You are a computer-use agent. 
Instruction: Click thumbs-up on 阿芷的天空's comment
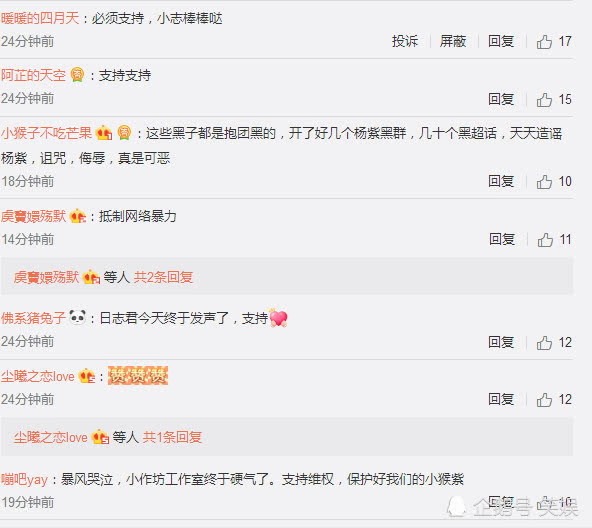click(x=544, y=100)
